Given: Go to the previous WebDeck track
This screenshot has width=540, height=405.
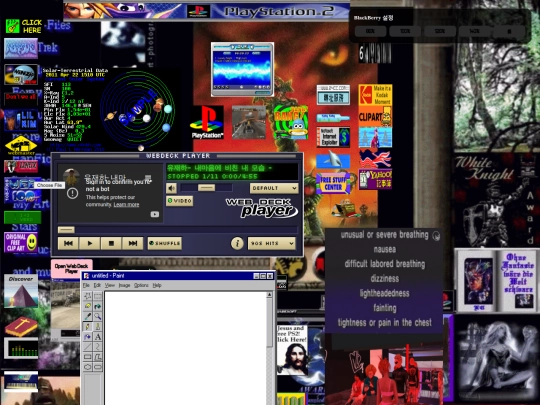Looking at the screenshot, I should (x=68, y=243).
